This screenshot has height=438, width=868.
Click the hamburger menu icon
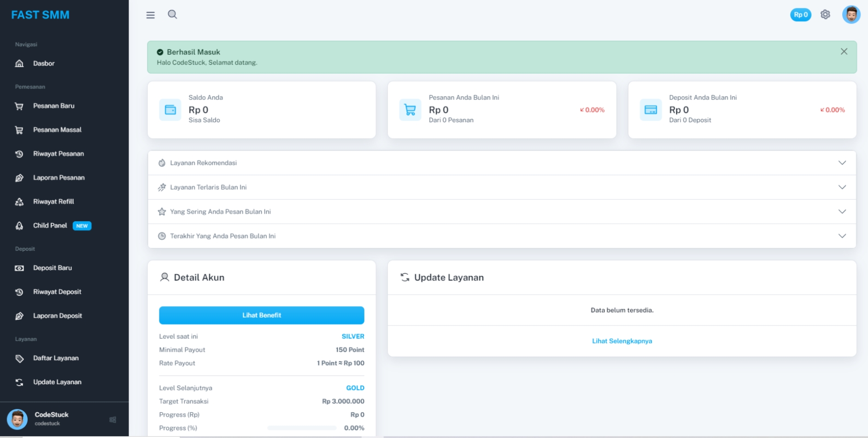pos(150,15)
